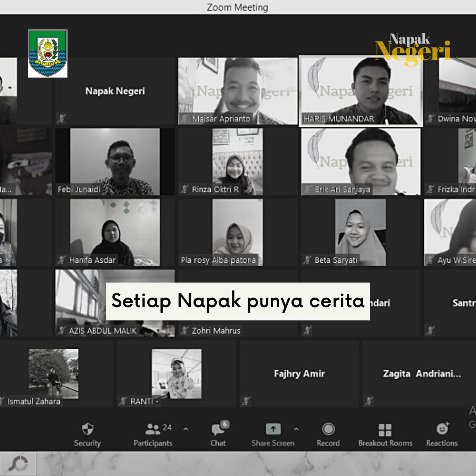
Task: Click muted mic icon beside Erik Ari Sanjaya
Action: pos(307,189)
